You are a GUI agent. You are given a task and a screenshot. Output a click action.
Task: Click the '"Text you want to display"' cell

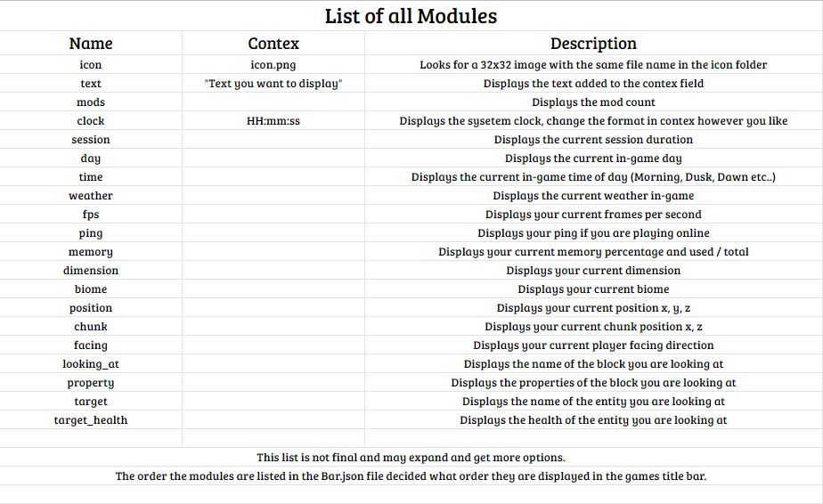[273, 84]
